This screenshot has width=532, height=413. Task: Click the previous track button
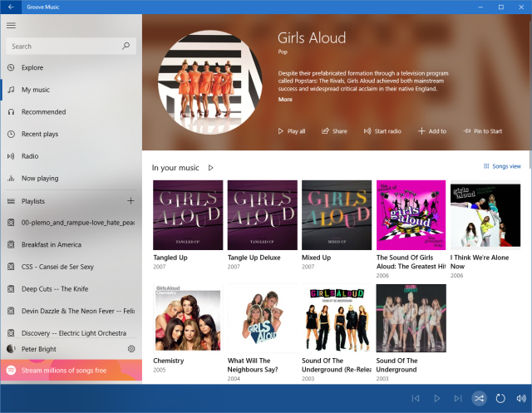[x=416, y=398]
